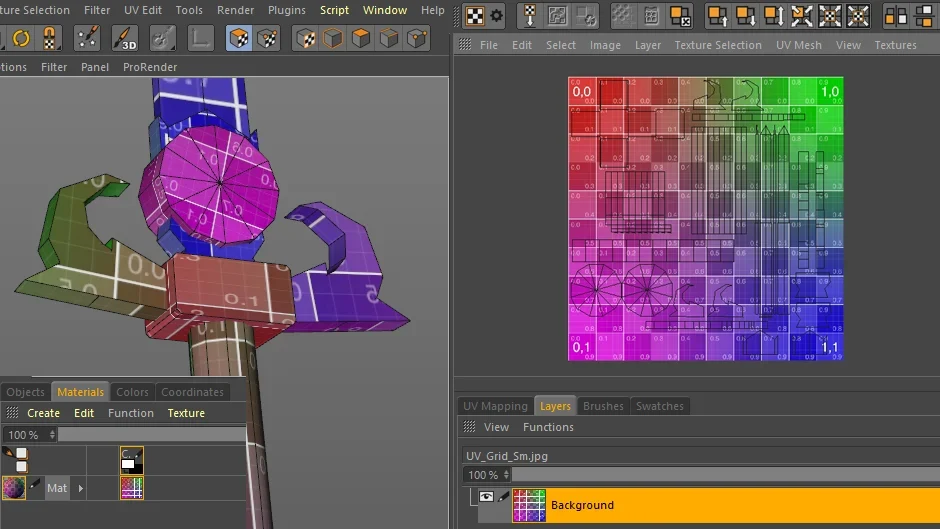Select the Background layer name
Viewport: 940px width, 529px height.
pos(582,505)
